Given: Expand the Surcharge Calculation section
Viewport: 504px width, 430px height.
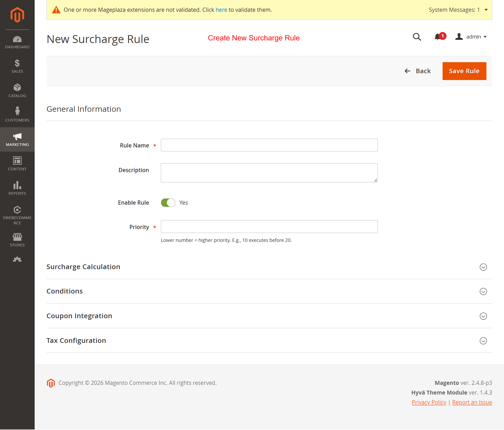Looking at the screenshot, I should (x=483, y=267).
